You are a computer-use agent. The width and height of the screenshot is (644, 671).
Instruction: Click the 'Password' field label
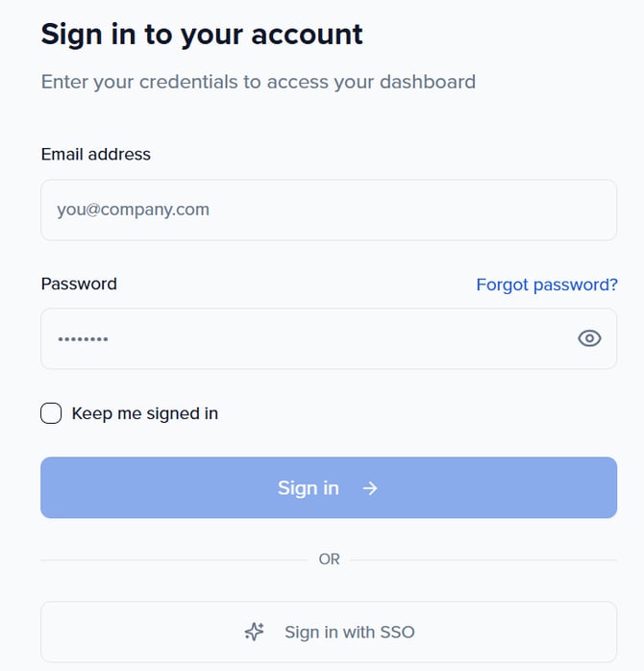79,284
